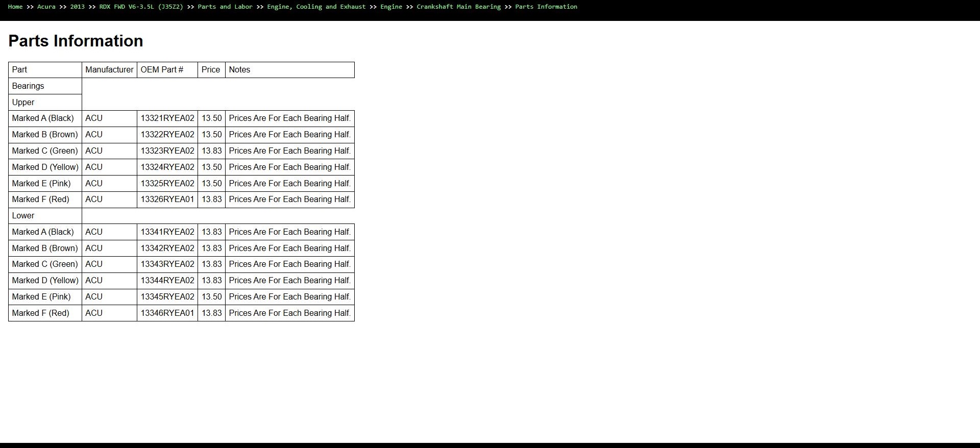Click price 13.50 in 13321RYEA02 row
The image size is (980, 448).
212,118
